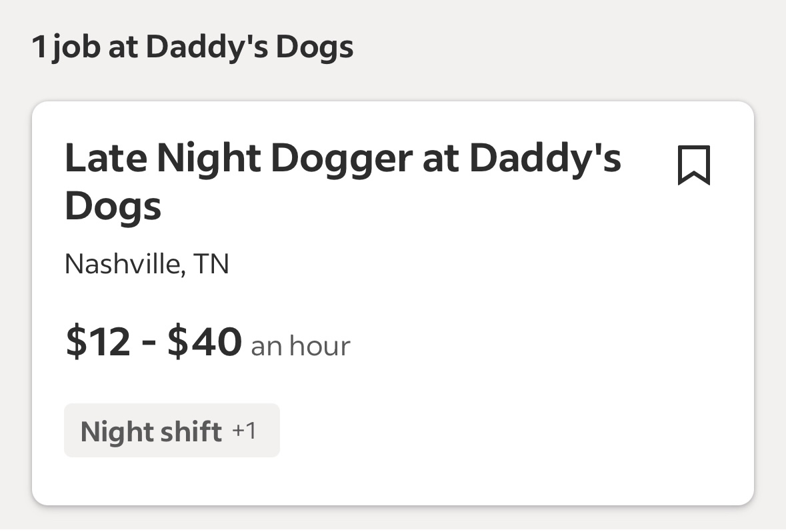
Task: Click the '1 job' count in the heading
Action: point(66,47)
